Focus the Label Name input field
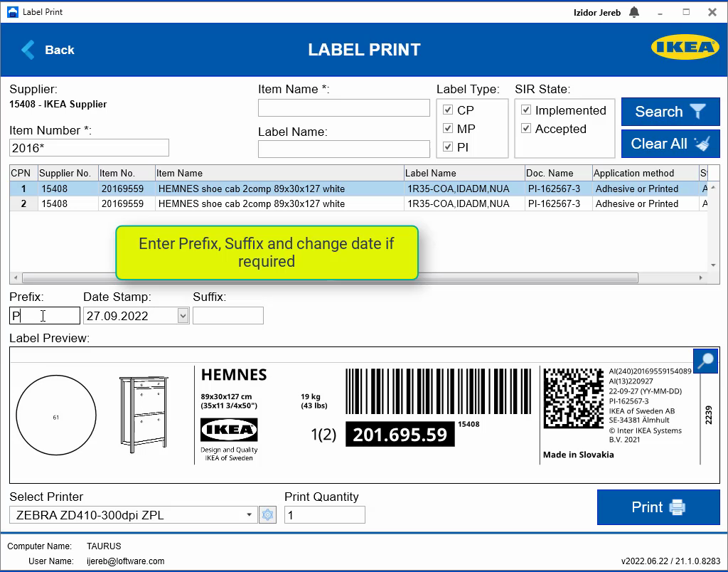The height and width of the screenshot is (572, 728). point(344,149)
